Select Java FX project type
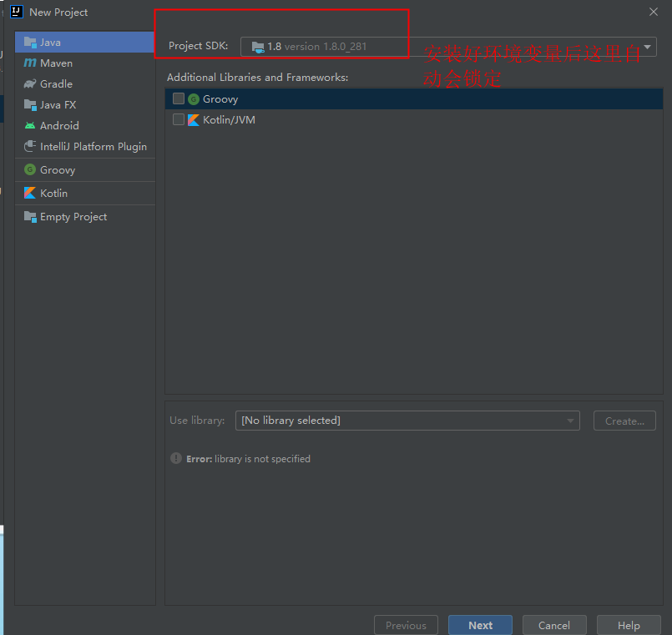This screenshot has width=672, height=635. 85,104
